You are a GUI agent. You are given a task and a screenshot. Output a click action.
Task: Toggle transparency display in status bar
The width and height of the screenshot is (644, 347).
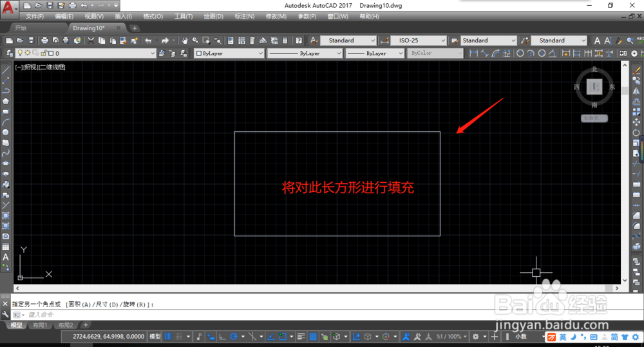coord(312,336)
